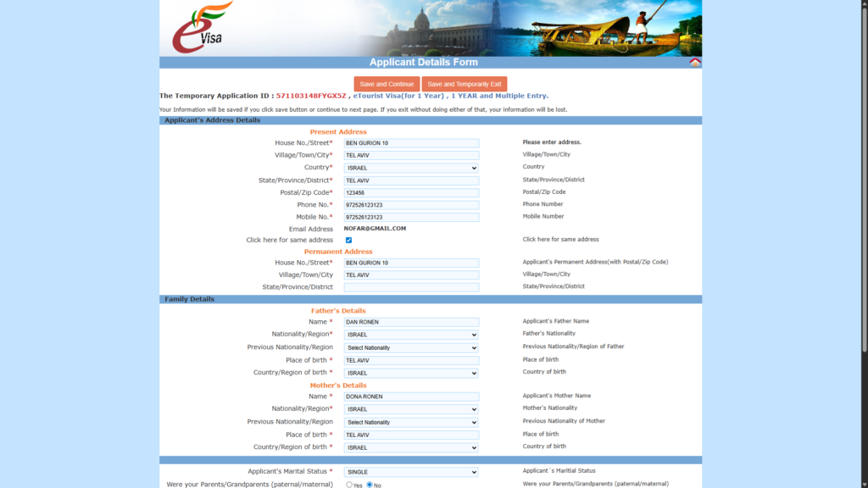868x488 pixels.
Task: Click Mother's Place of birth field
Action: click(x=411, y=435)
